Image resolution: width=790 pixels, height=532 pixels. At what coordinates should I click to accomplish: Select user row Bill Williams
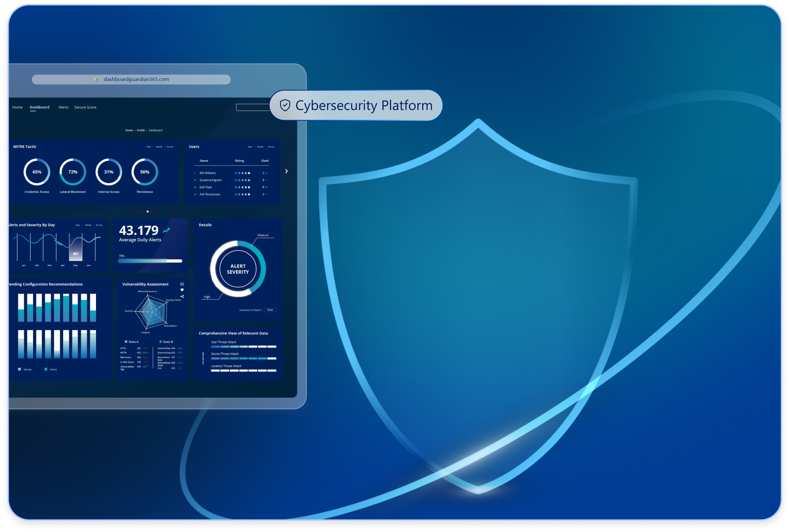point(231,173)
